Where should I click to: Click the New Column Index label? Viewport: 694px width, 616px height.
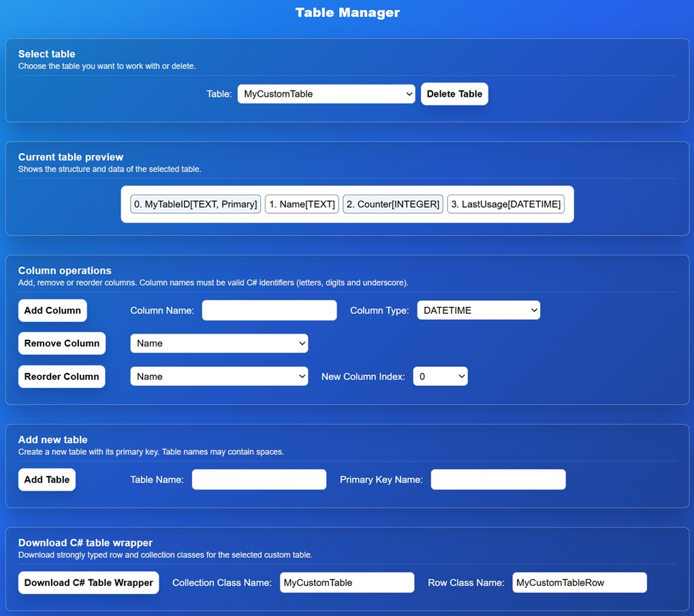coord(363,376)
